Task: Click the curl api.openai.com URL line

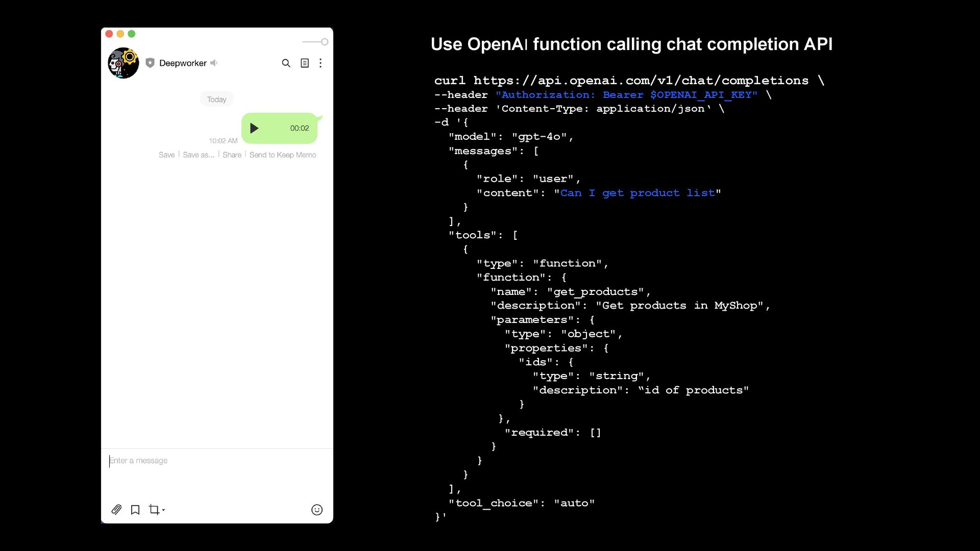Action: coord(629,81)
